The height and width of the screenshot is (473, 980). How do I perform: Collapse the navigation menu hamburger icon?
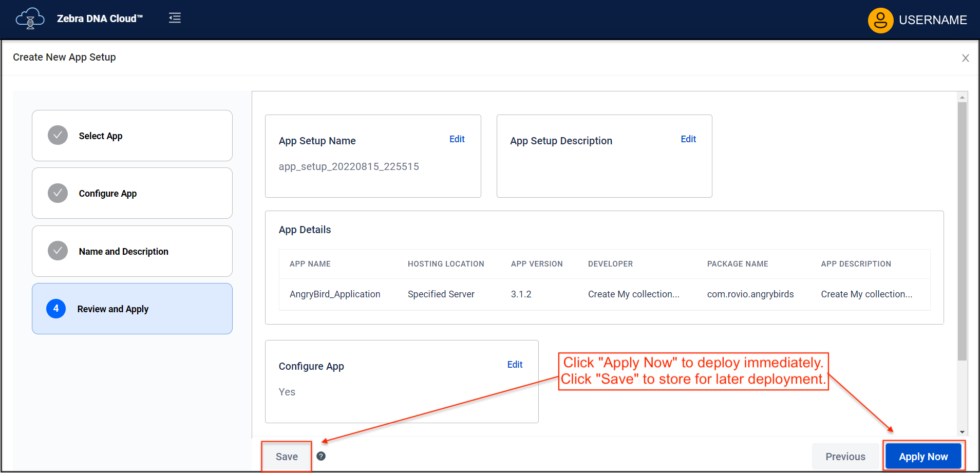point(175,18)
